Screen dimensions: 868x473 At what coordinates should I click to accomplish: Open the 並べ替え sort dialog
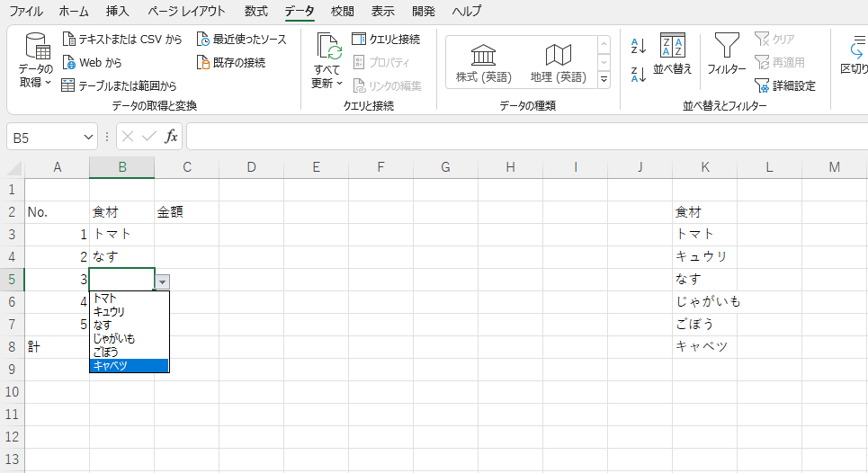673,54
